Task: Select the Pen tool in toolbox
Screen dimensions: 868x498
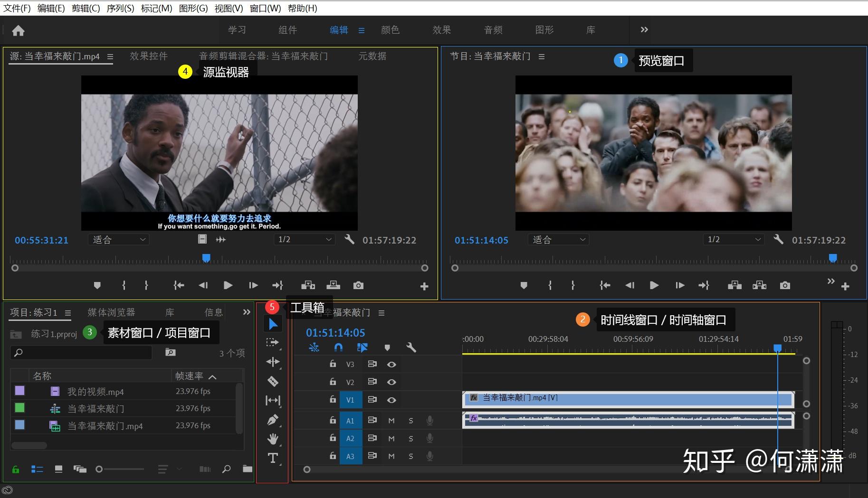Action: click(273, 420)
